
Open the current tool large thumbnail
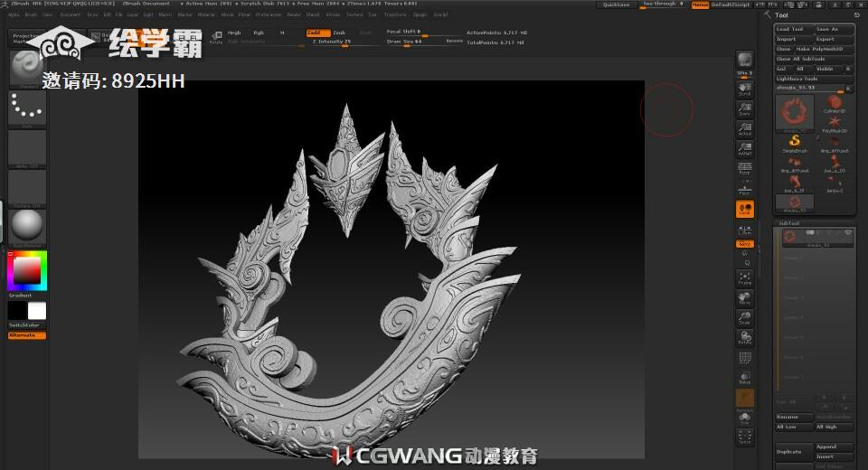pos(795,114)
